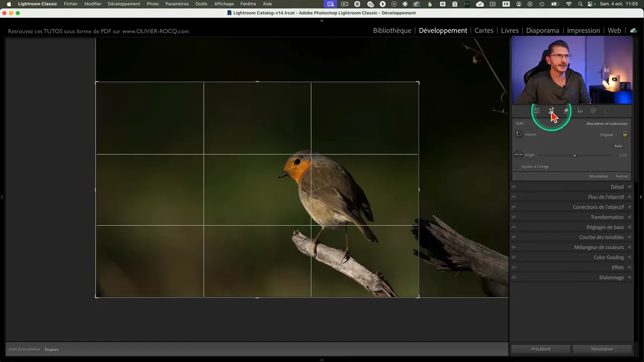
Task: Open the Développement menu in the menu bar
Action: (x=124, y=4)
